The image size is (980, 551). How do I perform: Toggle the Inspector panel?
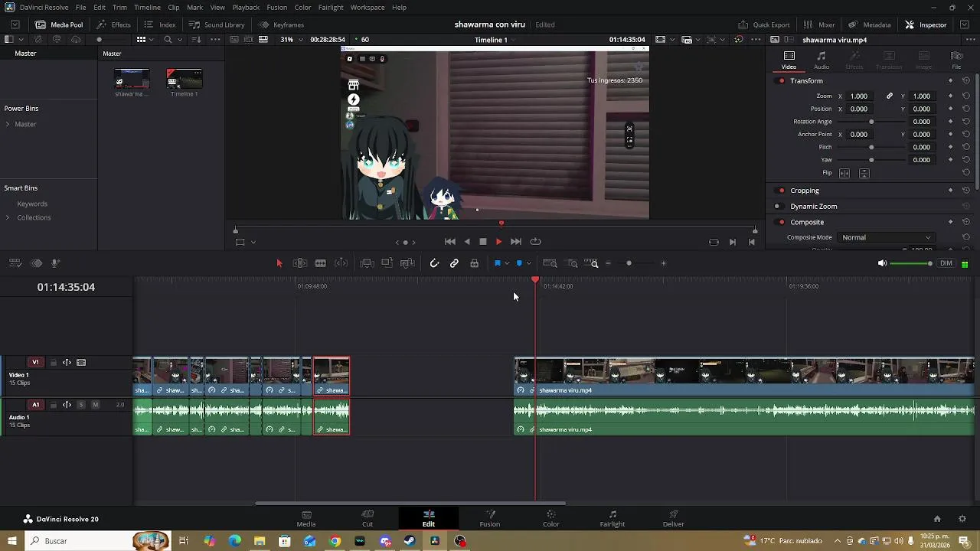coord(926,24)
